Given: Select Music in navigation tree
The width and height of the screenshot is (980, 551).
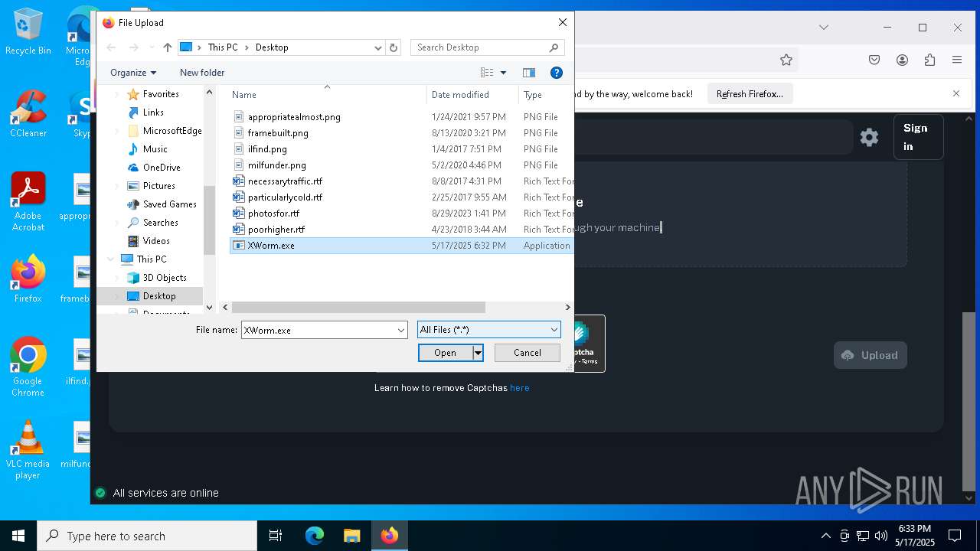Looking at the screenshot, I should tap(155, 149).
